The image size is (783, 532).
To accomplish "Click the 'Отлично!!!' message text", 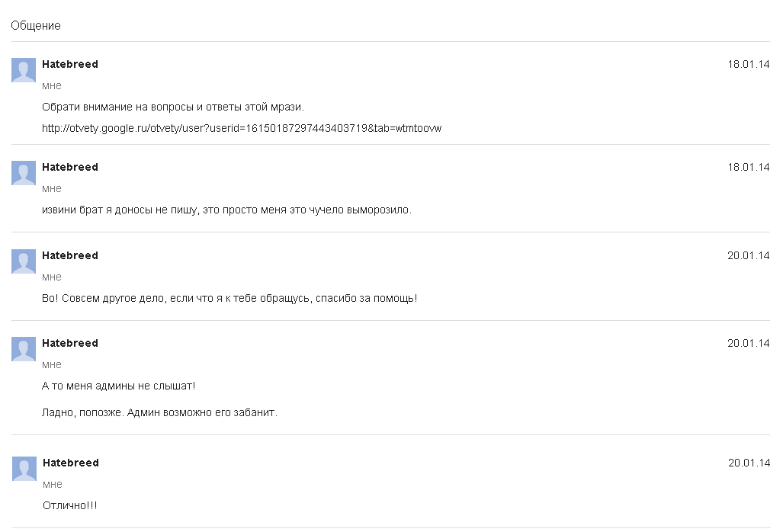I will click(70, 505).
